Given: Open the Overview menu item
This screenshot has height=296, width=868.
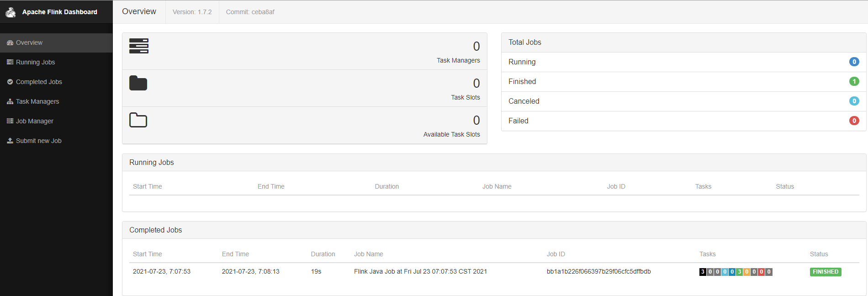Looking at the screenshot, I should pos(56,42).
